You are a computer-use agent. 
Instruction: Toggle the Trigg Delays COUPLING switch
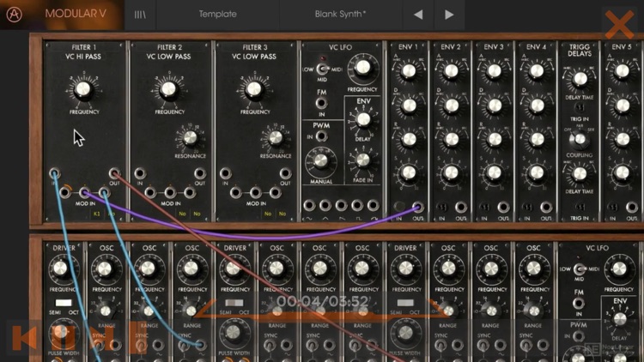[579, 140]
